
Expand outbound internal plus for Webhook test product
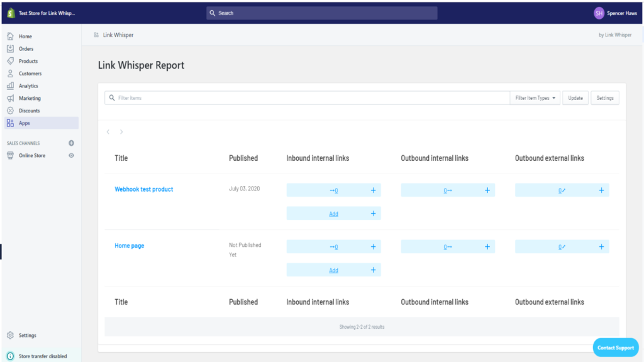tap(487, 190)
